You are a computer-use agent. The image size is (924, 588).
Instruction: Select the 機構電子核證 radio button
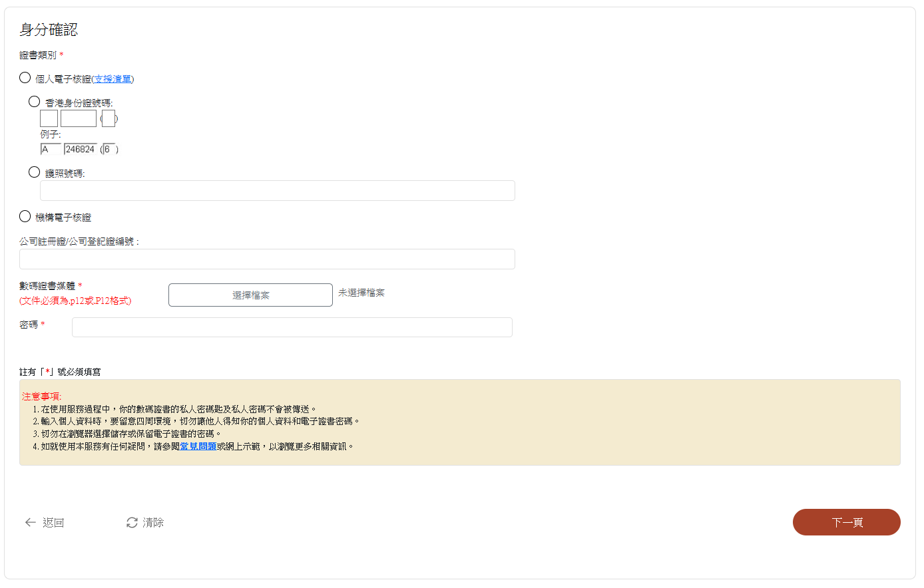[x=25, y=216]
